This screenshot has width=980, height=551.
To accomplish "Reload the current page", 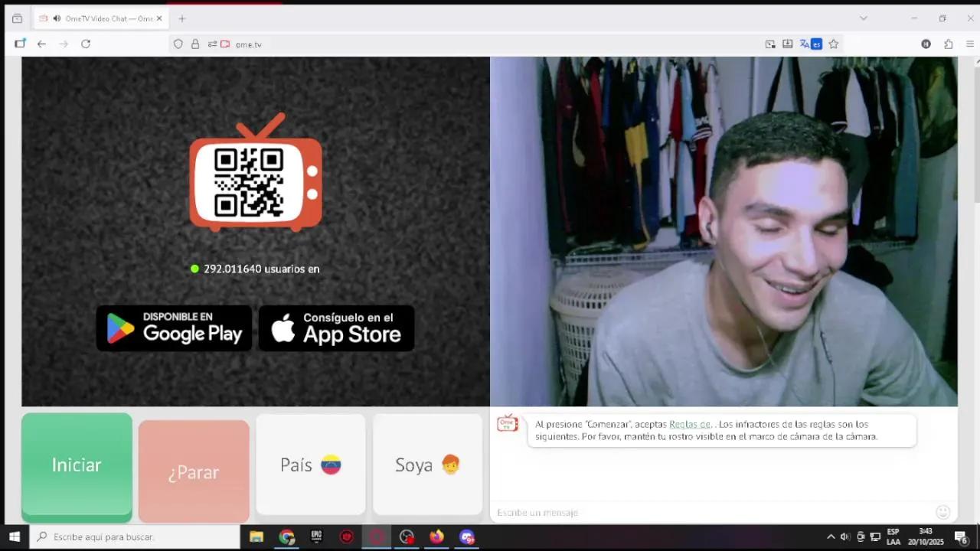I will click(86, 44).
